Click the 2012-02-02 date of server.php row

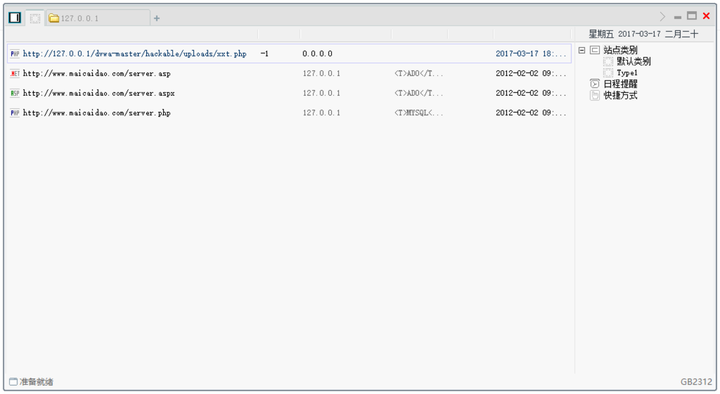[x=531, y=113]
